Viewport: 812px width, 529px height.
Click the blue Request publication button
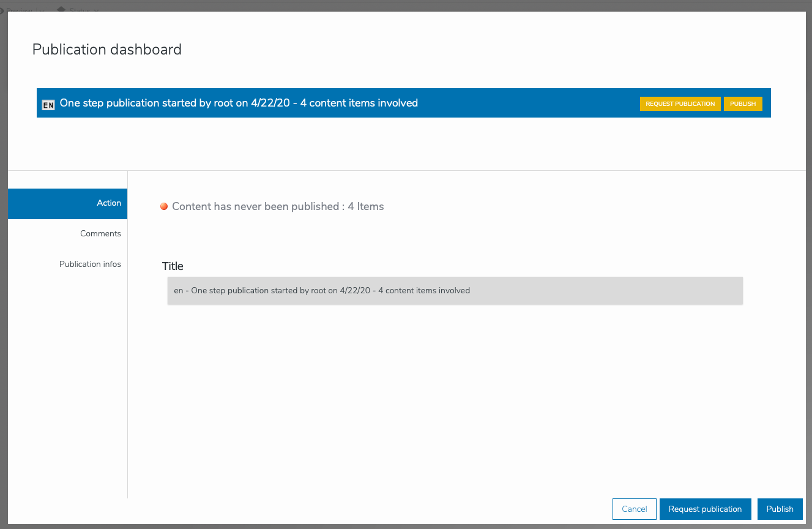coord(705,509)
